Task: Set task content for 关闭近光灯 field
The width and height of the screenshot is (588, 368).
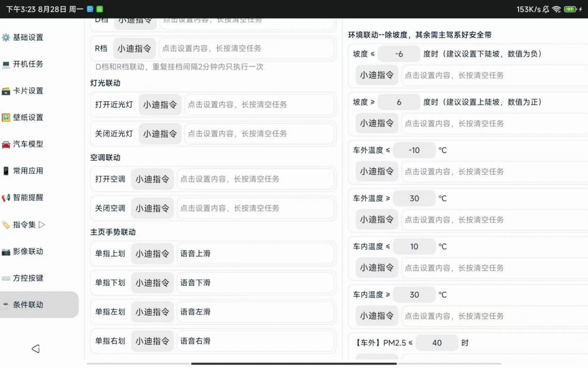Action: point(259,134)
